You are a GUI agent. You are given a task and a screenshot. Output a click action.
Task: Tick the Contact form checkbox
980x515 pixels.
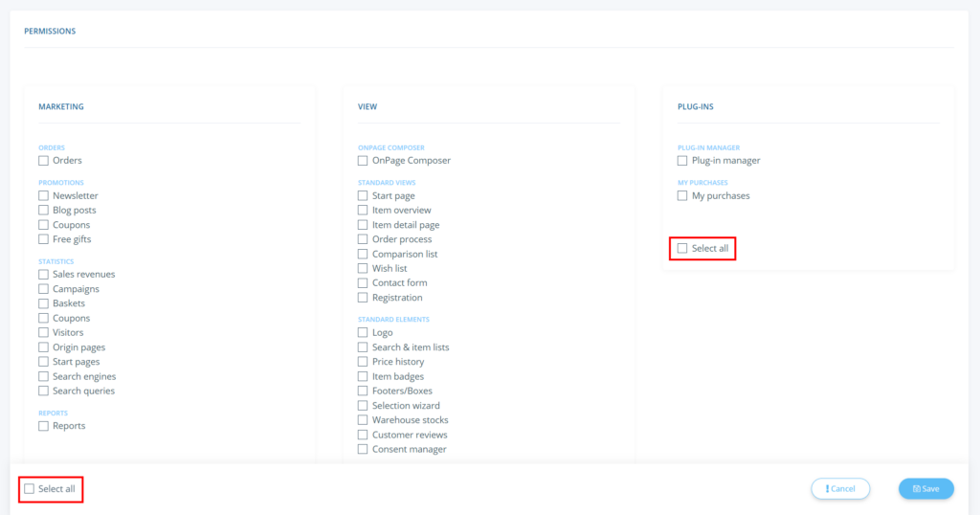[363, 282]
